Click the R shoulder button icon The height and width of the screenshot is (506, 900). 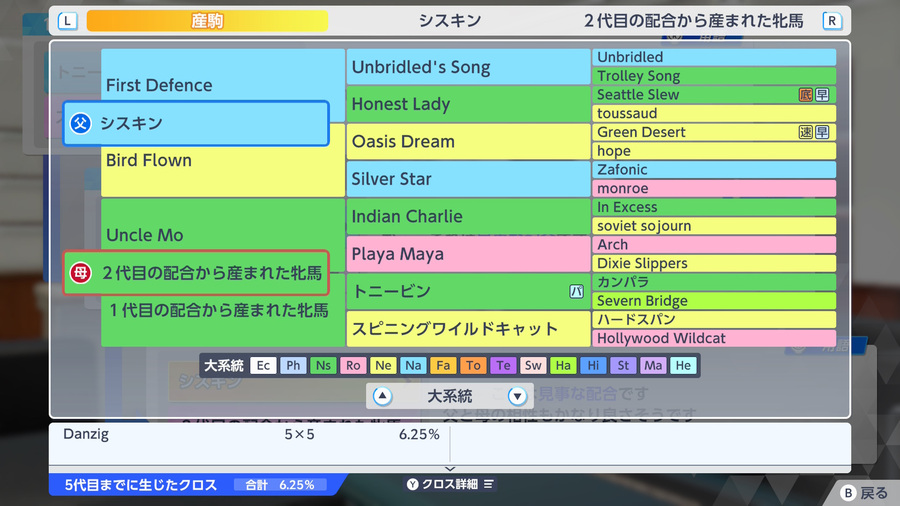click(832, 21)
